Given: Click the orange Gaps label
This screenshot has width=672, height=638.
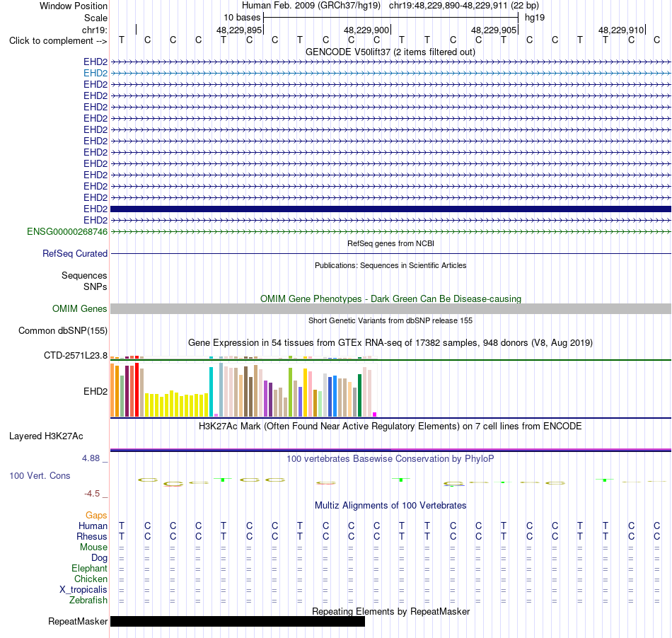Looking at the screenshot, I should 96,516.
